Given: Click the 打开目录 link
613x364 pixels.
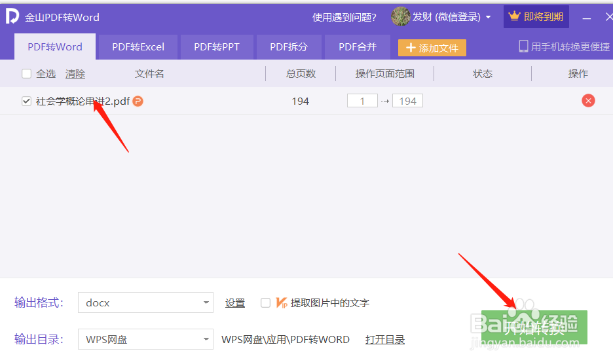Looking at the screenshot, I should pos(385,340).
